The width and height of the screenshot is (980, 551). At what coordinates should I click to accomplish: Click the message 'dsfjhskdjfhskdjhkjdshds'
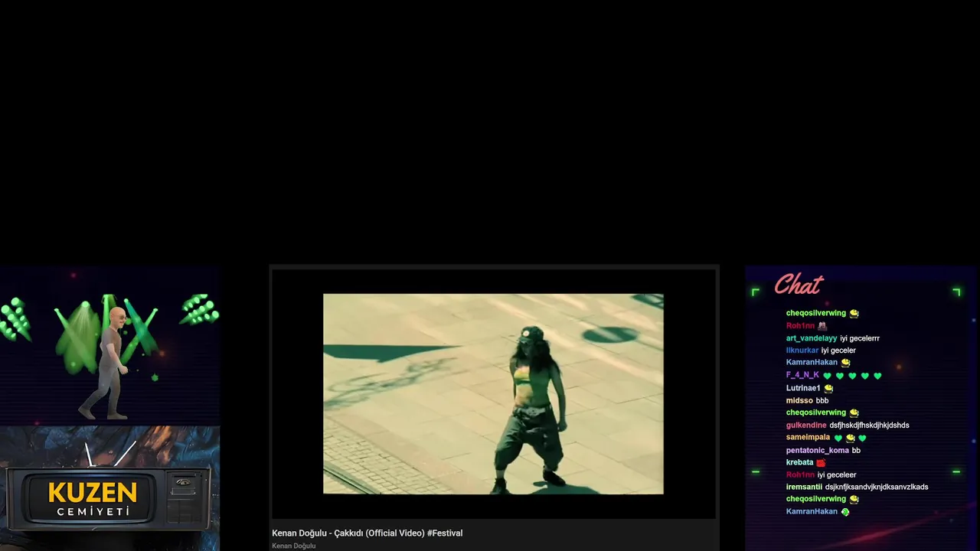coord(869,425)
